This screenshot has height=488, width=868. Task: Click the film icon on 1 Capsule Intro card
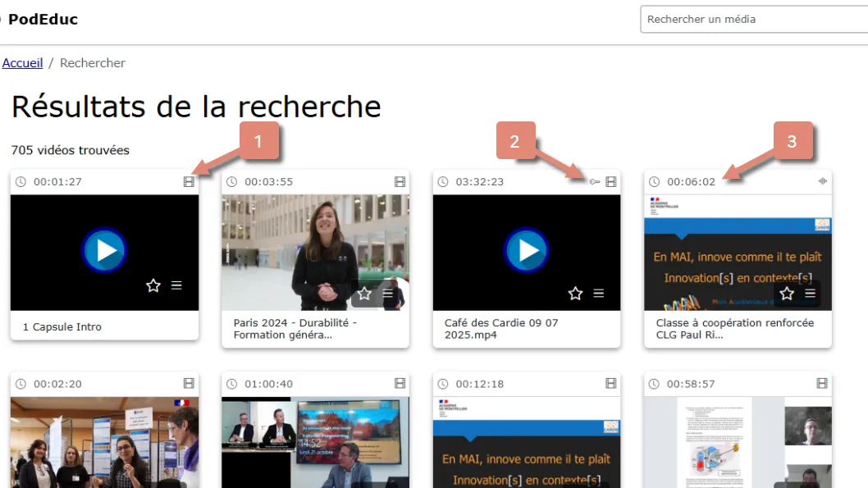pos(189,181)
